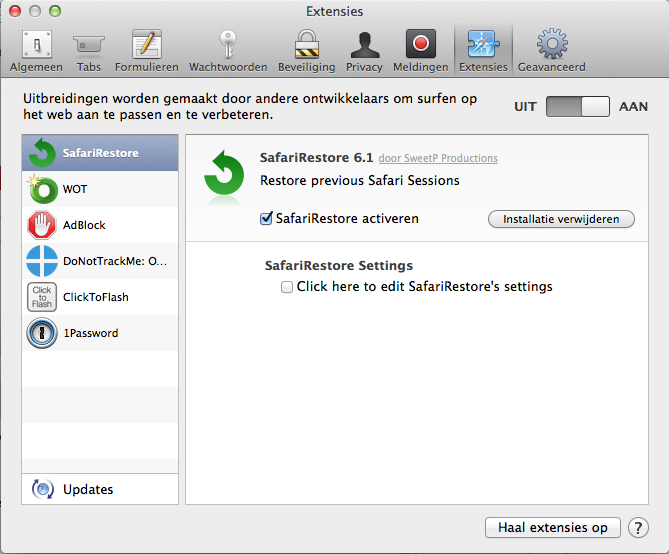Close the Extensies preferences window
This screenshot has height=554, width=669.
(x=15, y=11)
